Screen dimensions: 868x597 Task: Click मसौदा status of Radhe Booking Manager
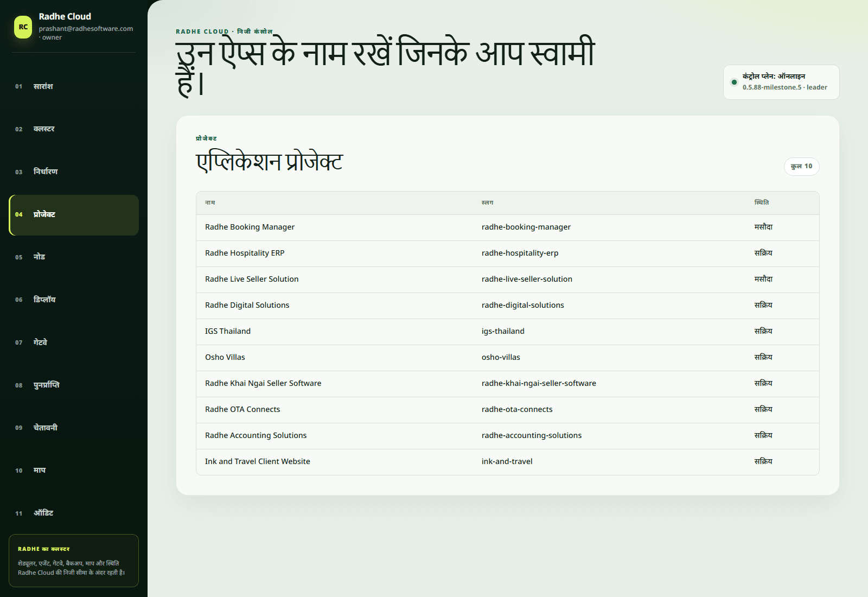pyautogui.click(x=763, y=227)
